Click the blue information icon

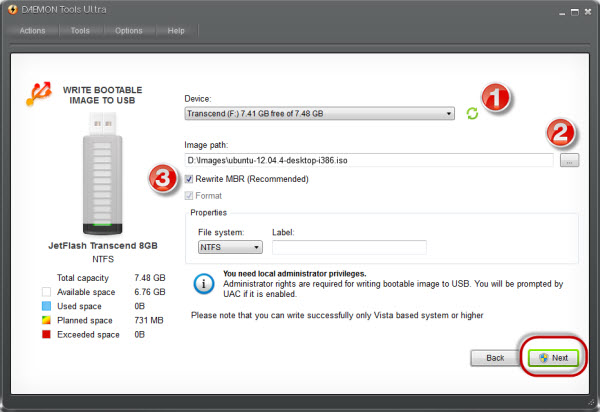(204, 284)
